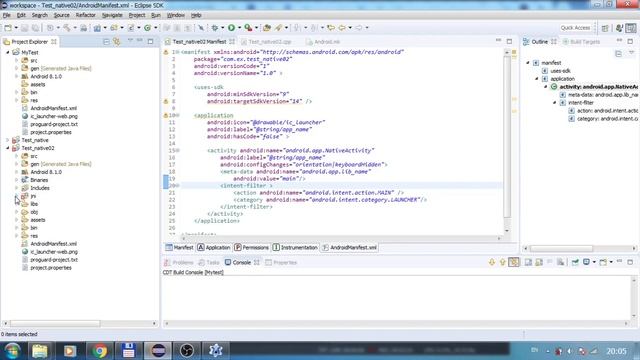Click the Display Selected Console icon

[586, 262]
